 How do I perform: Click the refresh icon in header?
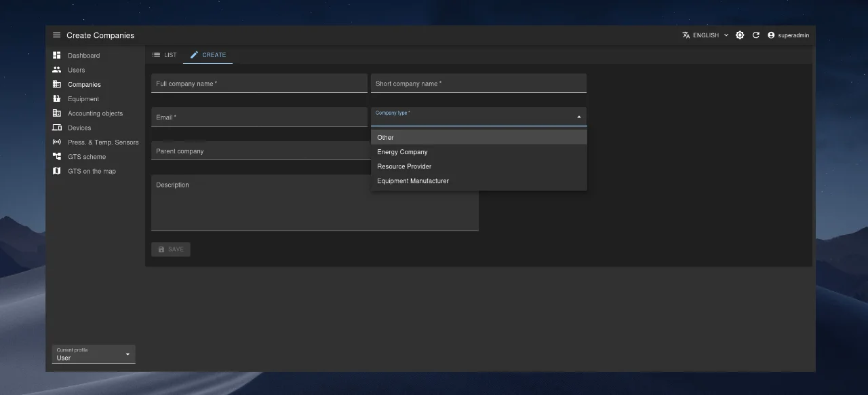(x=756, y=35)
